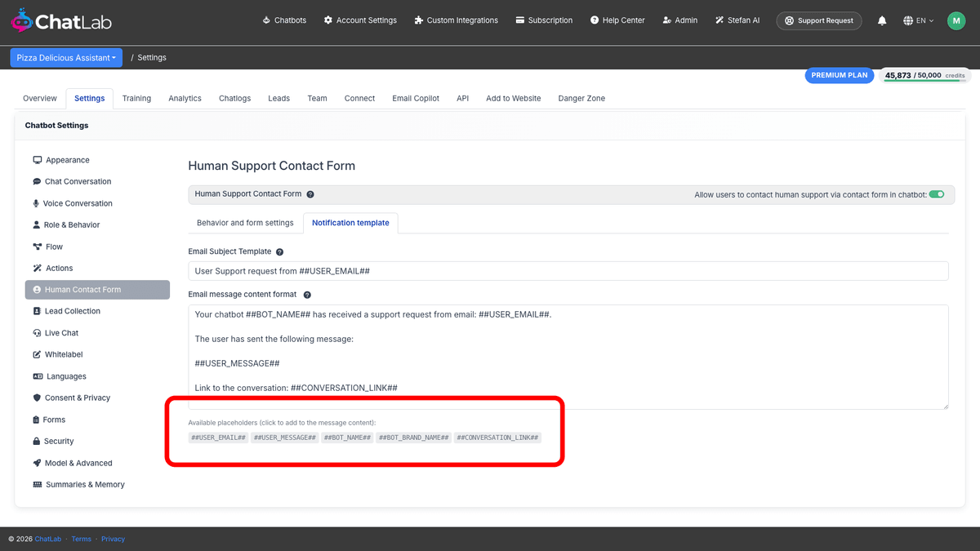
Task: Toggle the human support contact form switch
Action: pyautogui.click(x=937, y=194)
